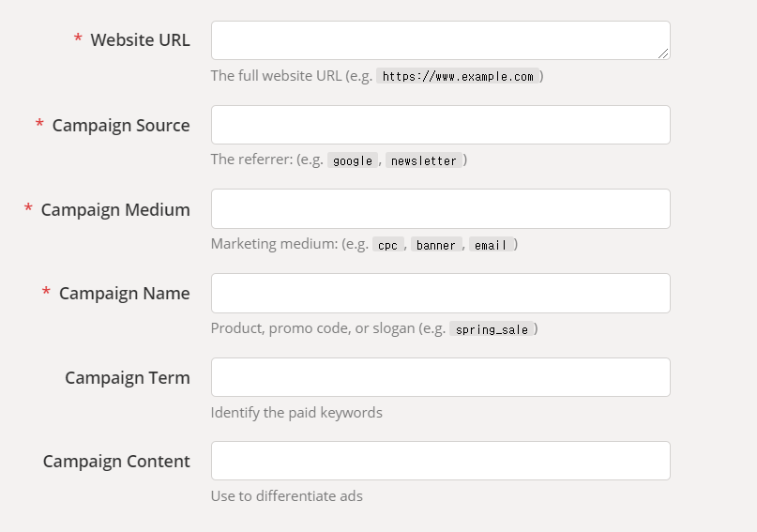Viewport: 757px width, 532px height.
Task: Click the Campaign Content input field
Action: tap(439, 461)
